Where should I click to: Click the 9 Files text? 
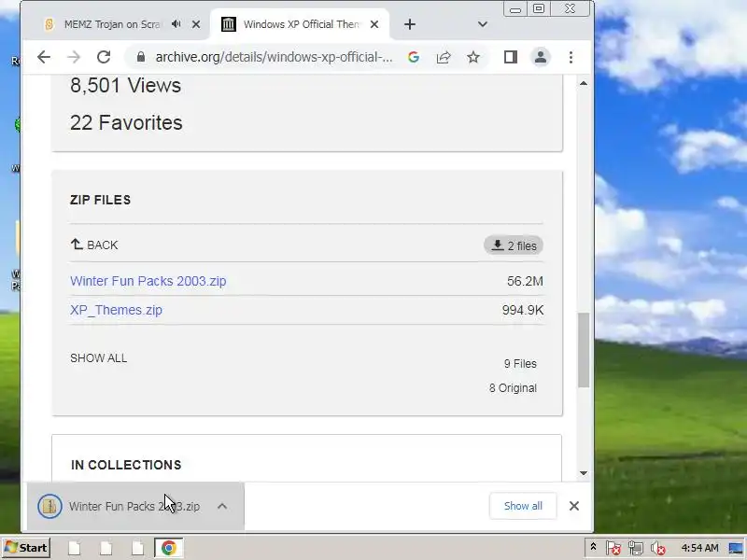(520, 364)
